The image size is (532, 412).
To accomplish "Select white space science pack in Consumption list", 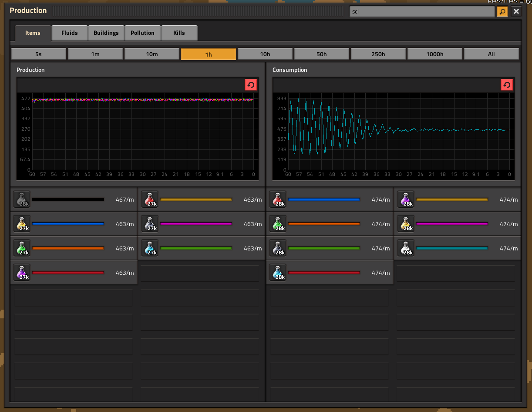I will click(x=406, y=248).
